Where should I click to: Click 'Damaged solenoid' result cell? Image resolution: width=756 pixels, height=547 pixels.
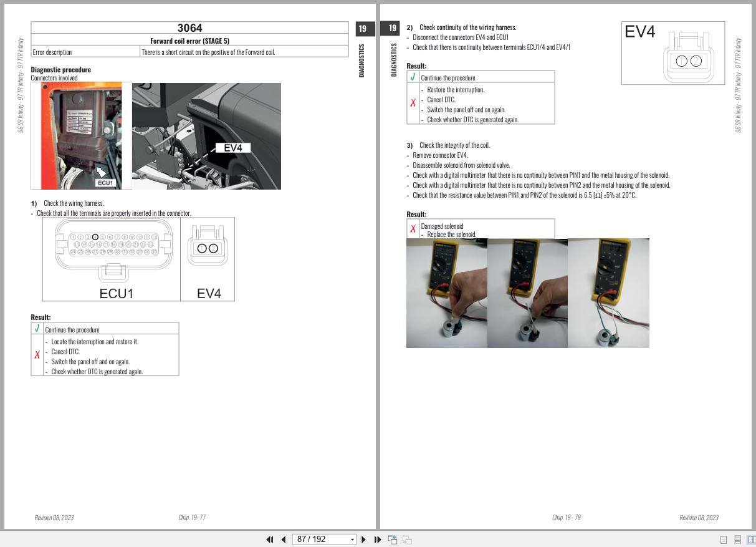click(487, 228)
